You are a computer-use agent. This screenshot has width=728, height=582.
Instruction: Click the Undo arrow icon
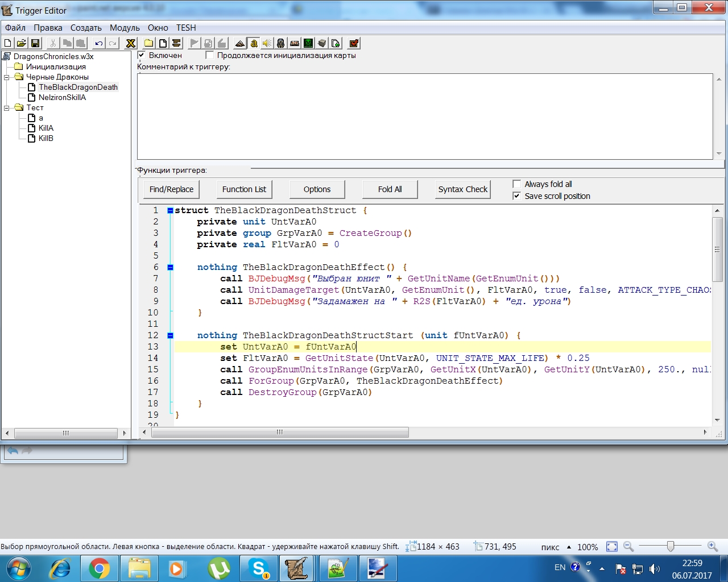click(x=99, y=43)
